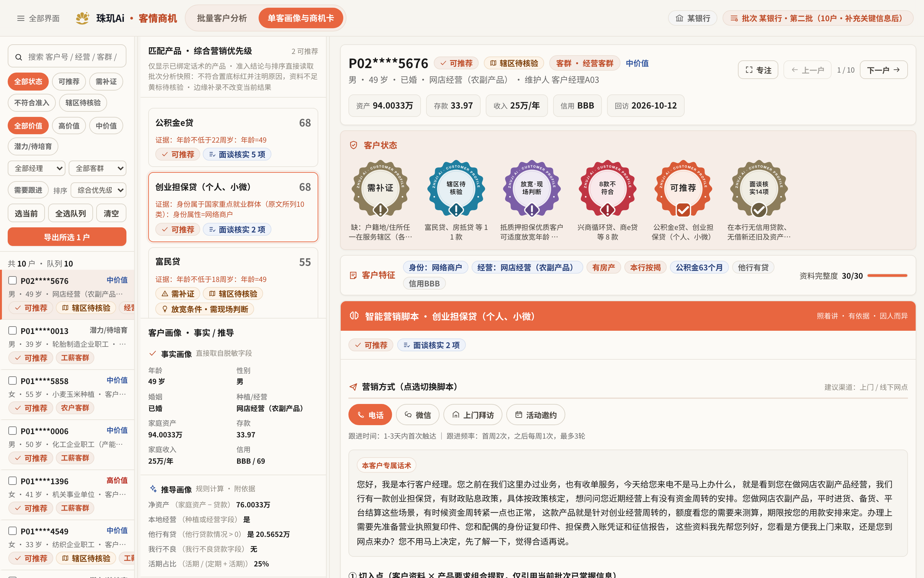The width and height of the screenshot is (924, 578).
Task: Click the 珠玑Ai logo icon
Action: pos(82,18)
